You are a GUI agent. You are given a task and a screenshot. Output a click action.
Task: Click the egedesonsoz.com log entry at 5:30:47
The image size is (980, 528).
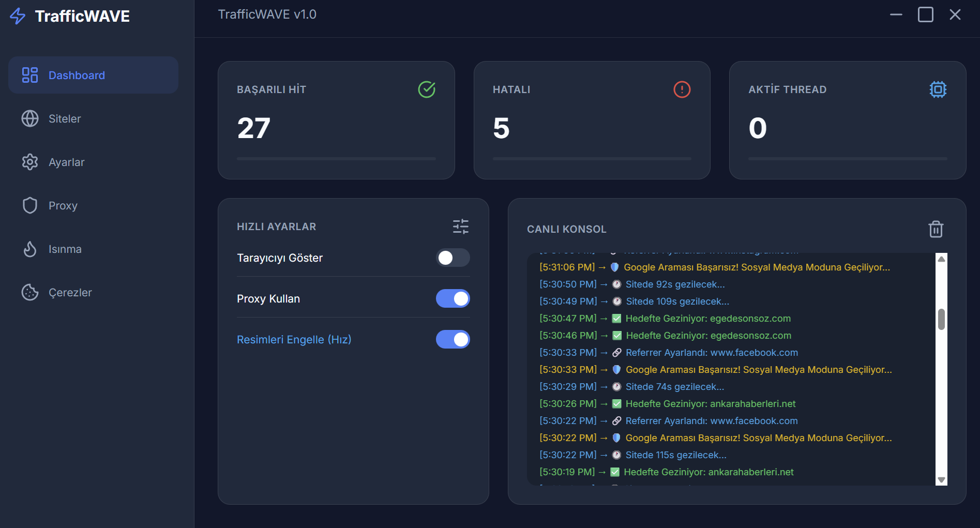[x=665, y=318]
